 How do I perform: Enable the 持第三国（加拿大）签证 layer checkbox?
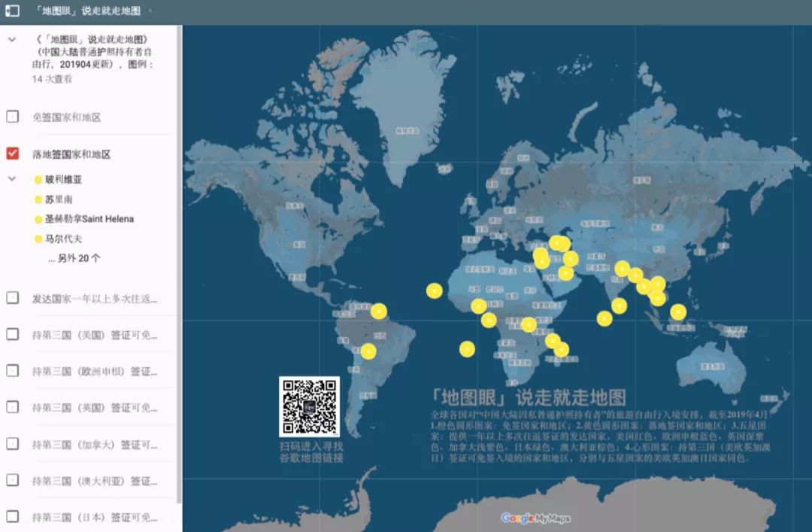point(13,444)
